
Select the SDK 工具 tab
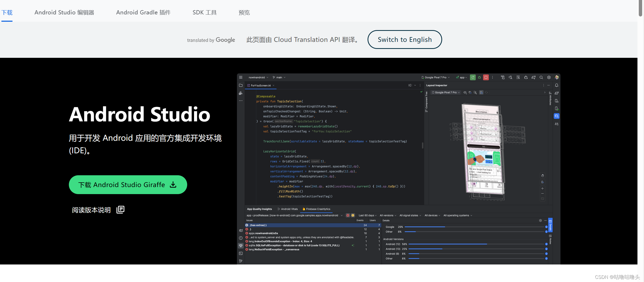(x=204, y=12)
